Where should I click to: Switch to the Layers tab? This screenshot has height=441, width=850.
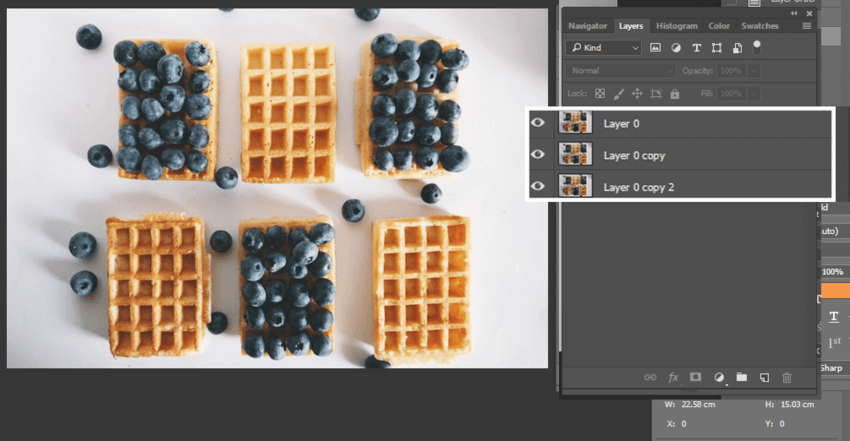(x=631, y=26)
